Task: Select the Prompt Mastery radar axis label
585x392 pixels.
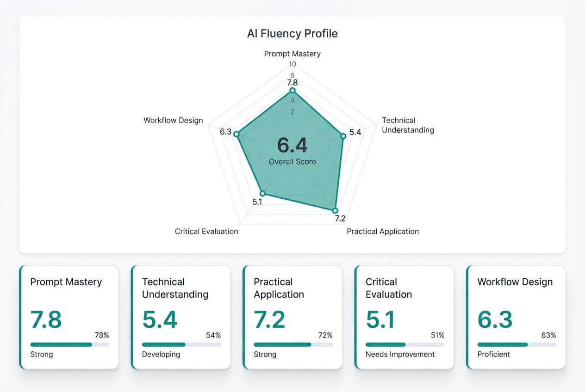Action: point(292,54)
